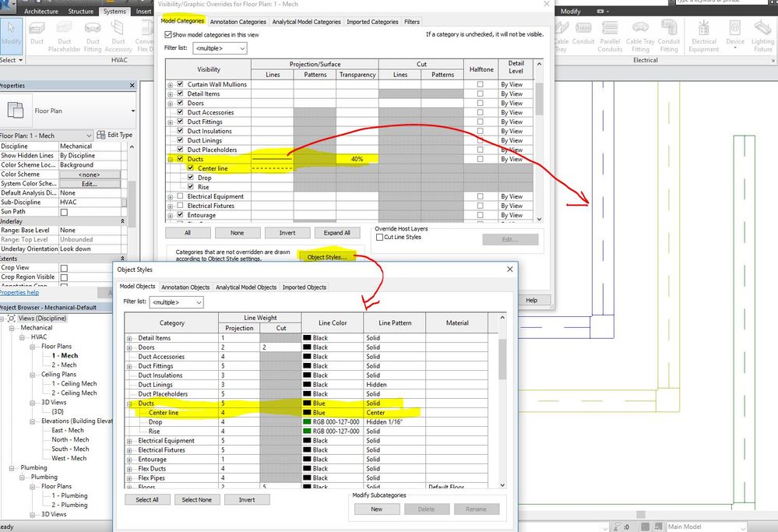
Task: Enable the Cut Line Styles checkbox
Action: pyautogui.click(x=379, y=238)
